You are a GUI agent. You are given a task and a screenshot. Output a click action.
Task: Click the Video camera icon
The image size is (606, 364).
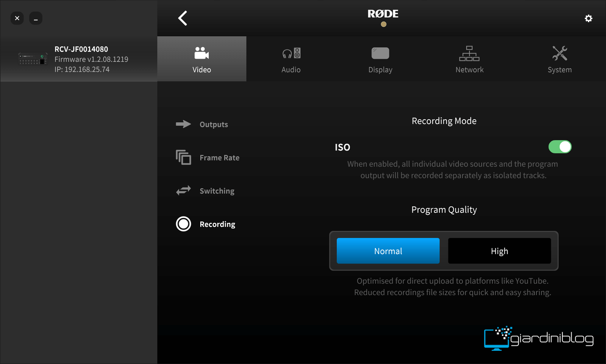point(201,53)
